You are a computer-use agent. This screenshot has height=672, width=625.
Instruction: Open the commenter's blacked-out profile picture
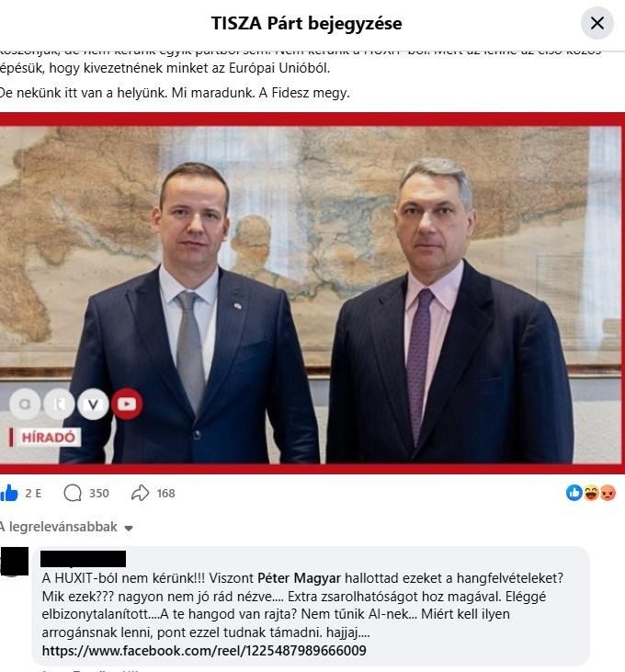(x=14, y=561)
